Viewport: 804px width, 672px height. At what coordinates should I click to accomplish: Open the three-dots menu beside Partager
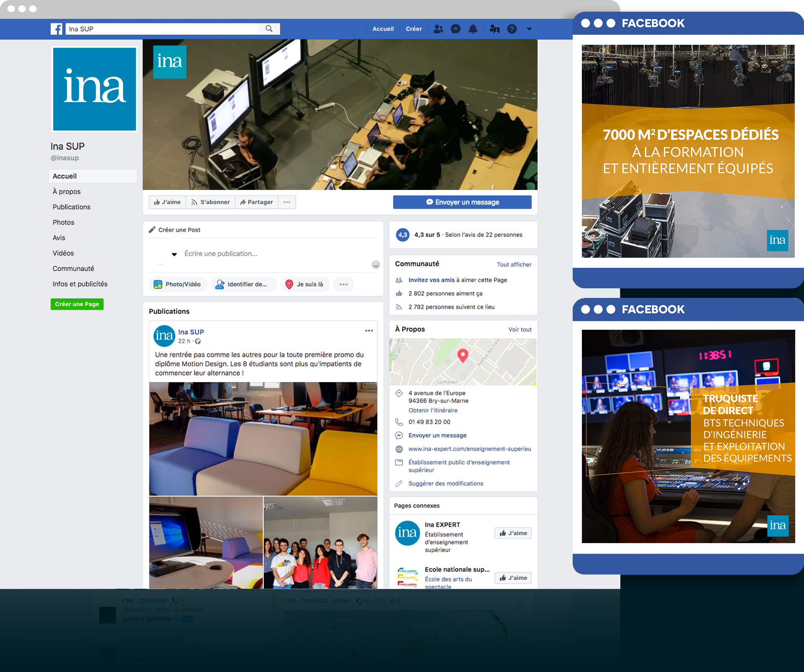287,202
